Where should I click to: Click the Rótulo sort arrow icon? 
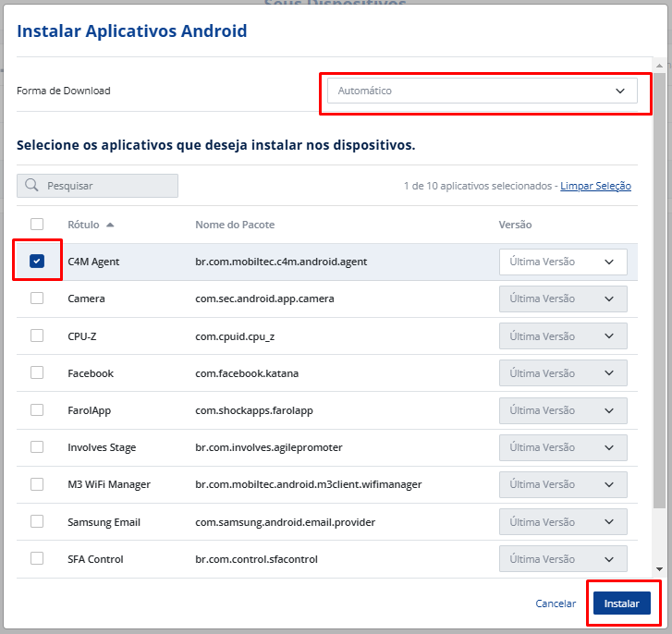point(110,225)
